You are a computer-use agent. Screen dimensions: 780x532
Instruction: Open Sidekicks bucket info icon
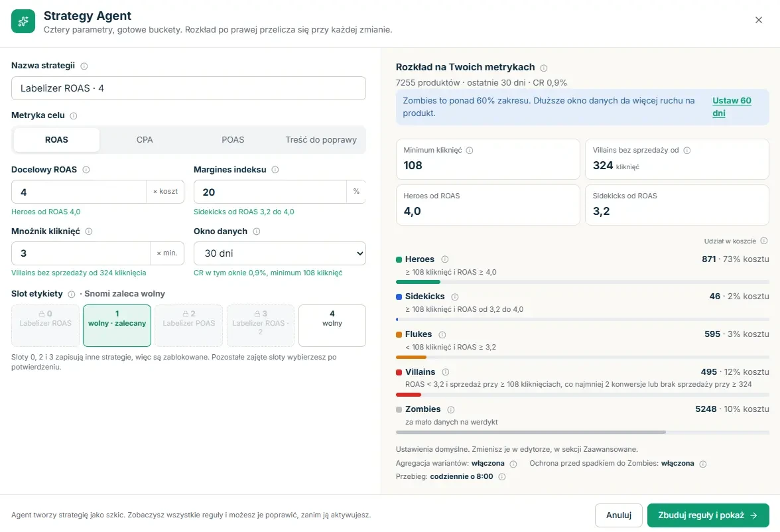click(455, 297)
